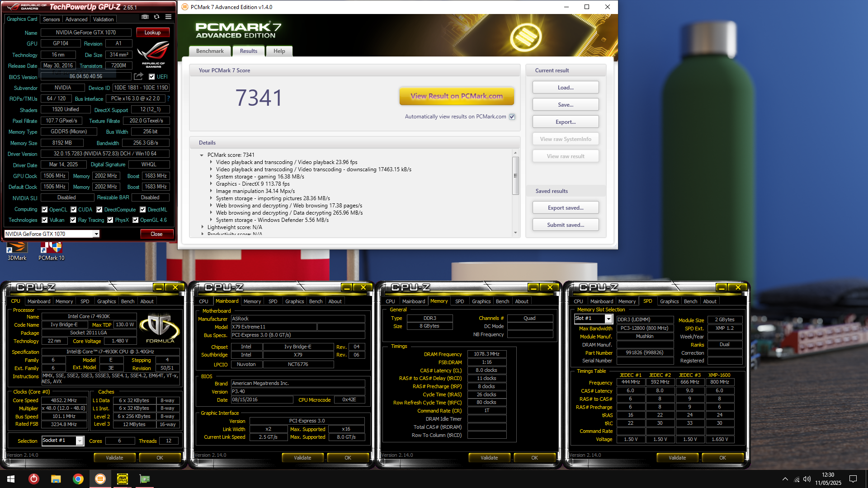Close the CPU-Z Mainboard window
The image size is (868, 488).
(x=363, y=287)
